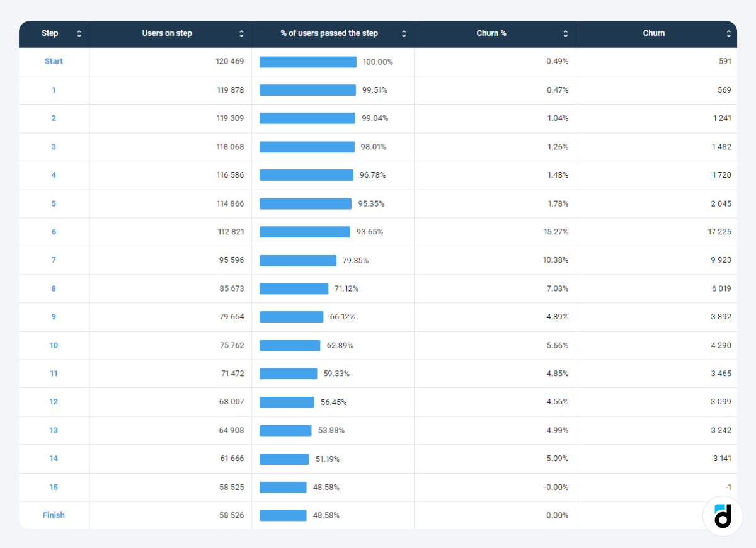
Task: Click the 79.35% bar for step 7
Action: point(298,260)
